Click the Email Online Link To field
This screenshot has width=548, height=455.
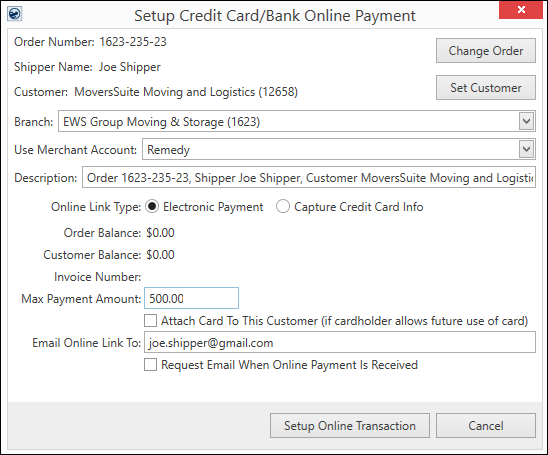tap(340, 342)
